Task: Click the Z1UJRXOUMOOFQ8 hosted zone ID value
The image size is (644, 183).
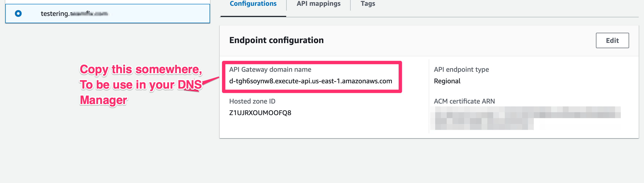Action: coord(260,113)
